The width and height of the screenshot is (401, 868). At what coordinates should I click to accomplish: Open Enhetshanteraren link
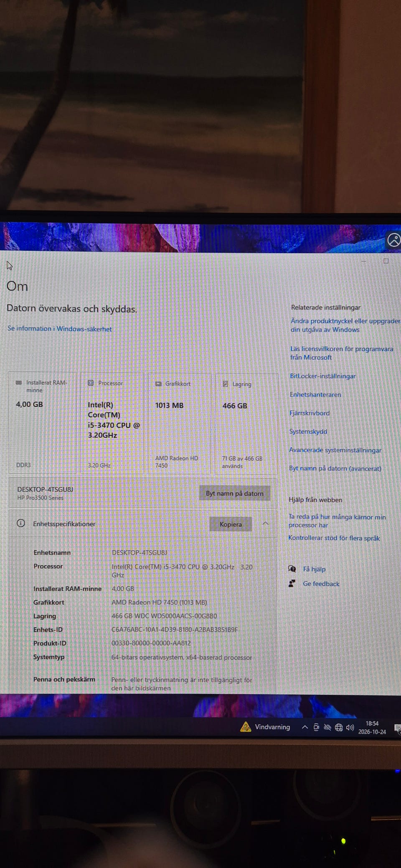pyautogui.click(x=315, y=394)
